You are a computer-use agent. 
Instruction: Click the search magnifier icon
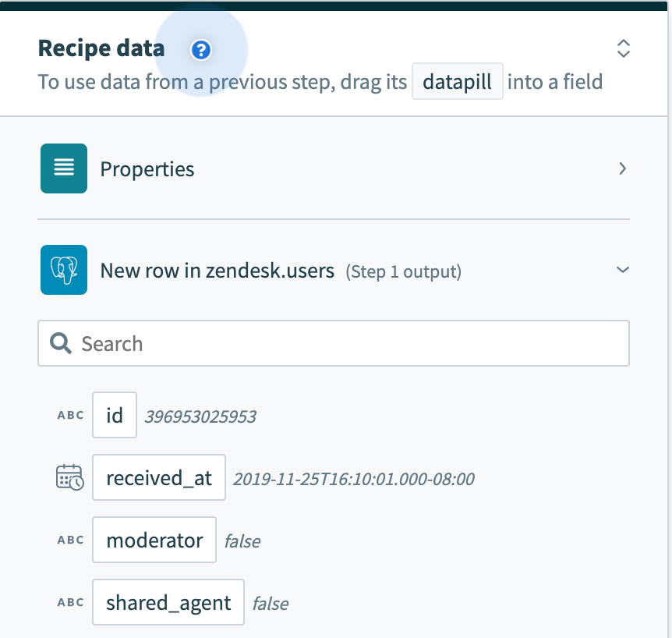[61, 343]
